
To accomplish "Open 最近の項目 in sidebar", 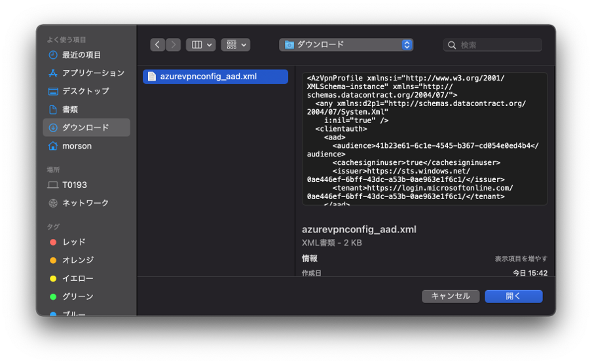I will coord(81,55).
